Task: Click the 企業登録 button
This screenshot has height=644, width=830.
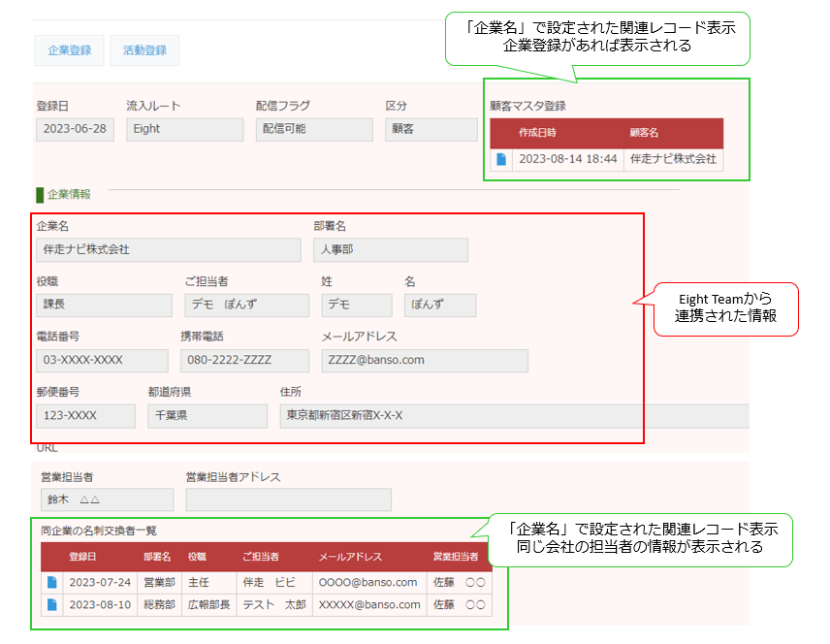Action: point(70,50)
